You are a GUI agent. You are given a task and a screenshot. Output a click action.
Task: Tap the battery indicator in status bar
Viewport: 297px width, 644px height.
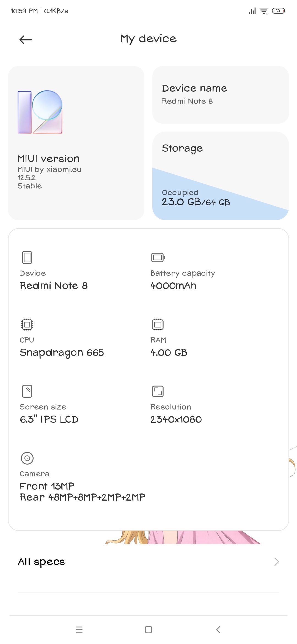[278, 11]
